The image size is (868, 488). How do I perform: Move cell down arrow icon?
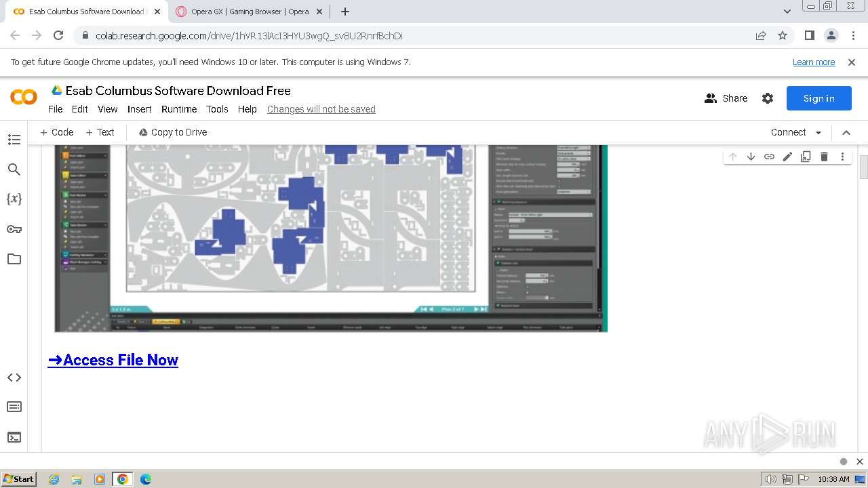(751, 157)
